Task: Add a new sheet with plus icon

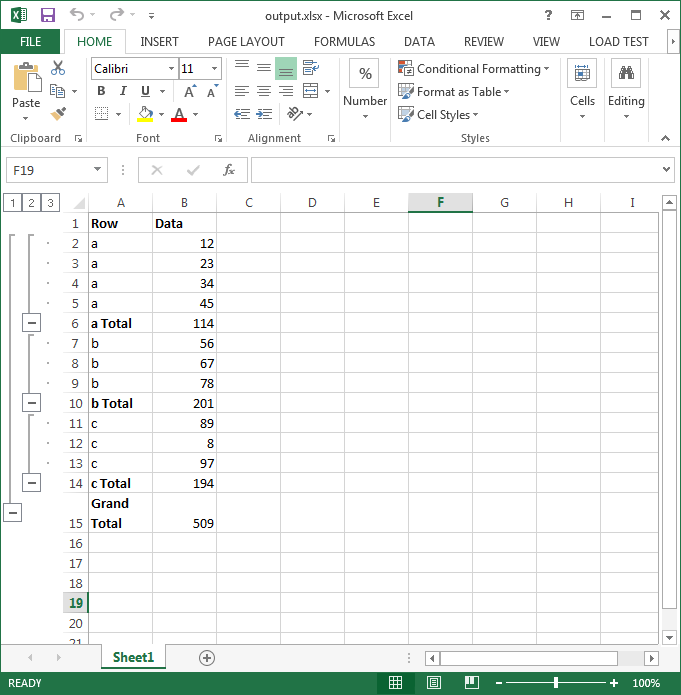Action: 207,657
